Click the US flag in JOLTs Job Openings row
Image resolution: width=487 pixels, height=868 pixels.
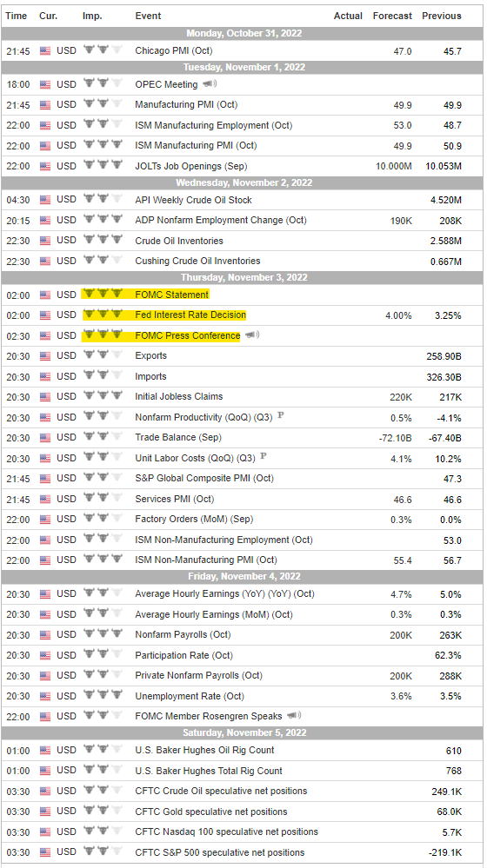[45, 165]
